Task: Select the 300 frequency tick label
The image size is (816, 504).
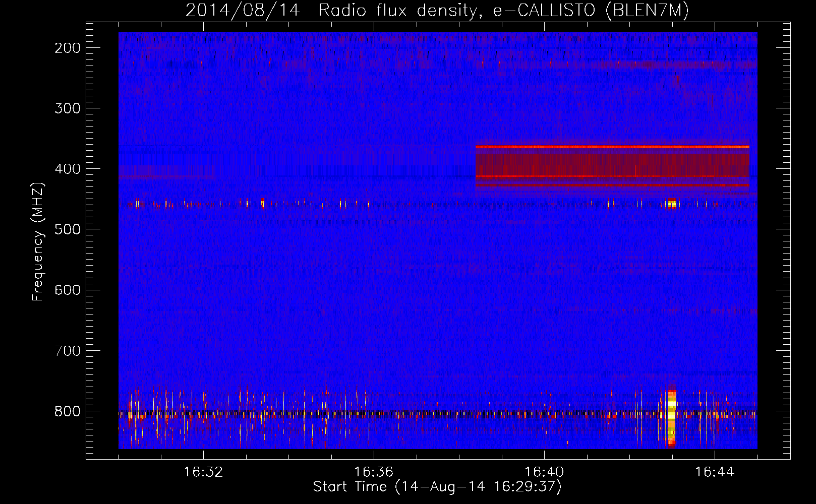Action: 68,108
